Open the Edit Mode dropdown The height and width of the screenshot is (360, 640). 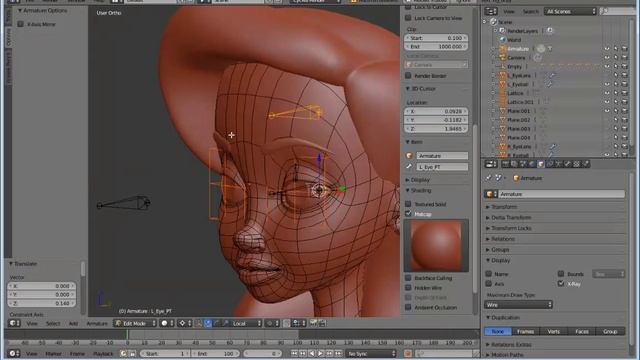point(135,323)
